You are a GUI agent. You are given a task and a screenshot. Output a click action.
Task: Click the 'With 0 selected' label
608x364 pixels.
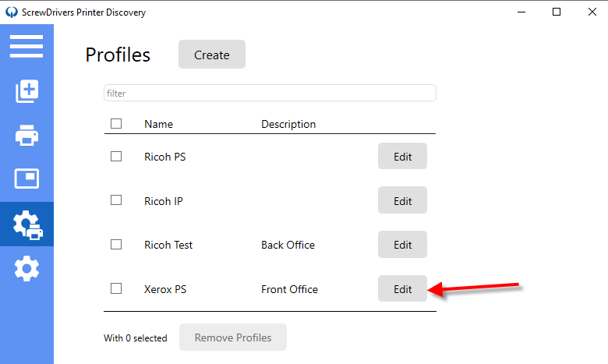point(136,338)
